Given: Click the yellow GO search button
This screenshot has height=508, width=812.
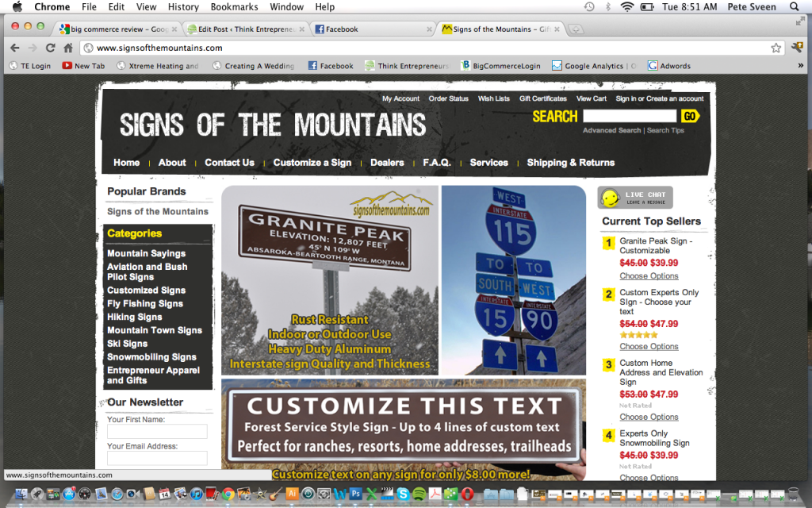Looking at the screenshot, I should coord(690,116).
